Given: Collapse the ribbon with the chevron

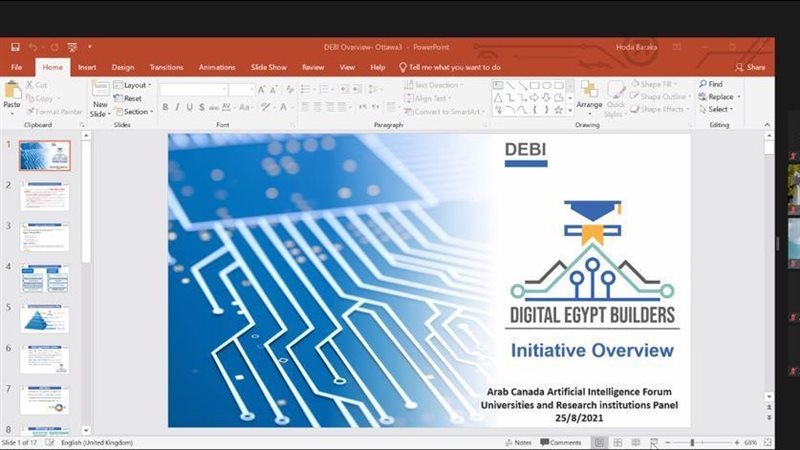Looking at the screenshot, I should (767, 124).
